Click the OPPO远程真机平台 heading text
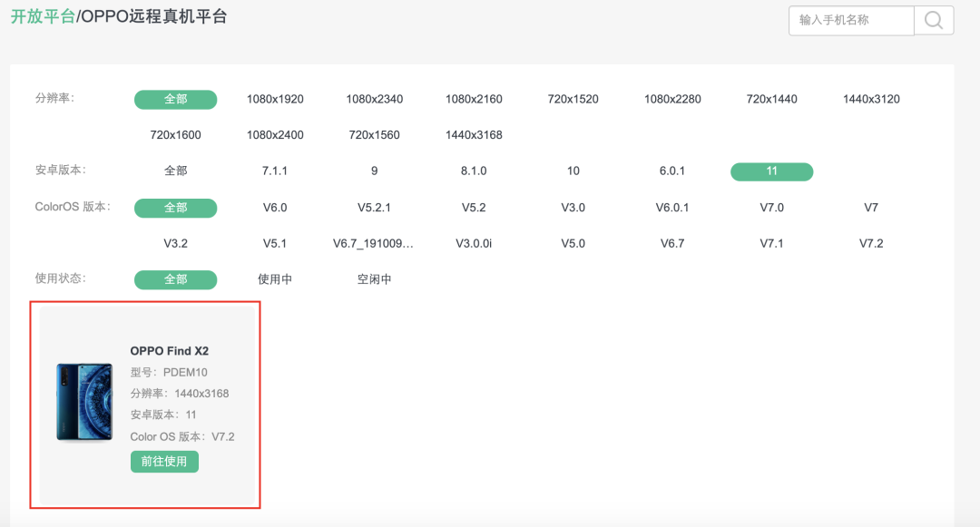980x527 pixels. point(153,16)
